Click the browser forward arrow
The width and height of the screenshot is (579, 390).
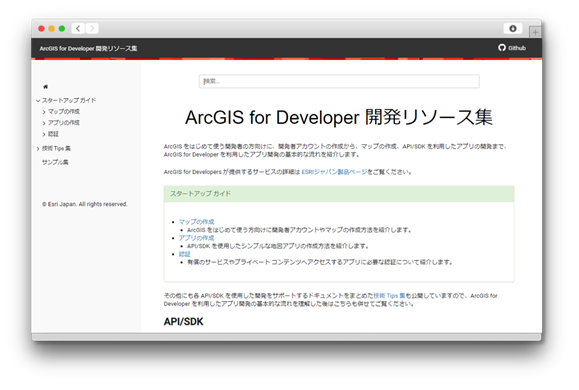pos(92,28)
